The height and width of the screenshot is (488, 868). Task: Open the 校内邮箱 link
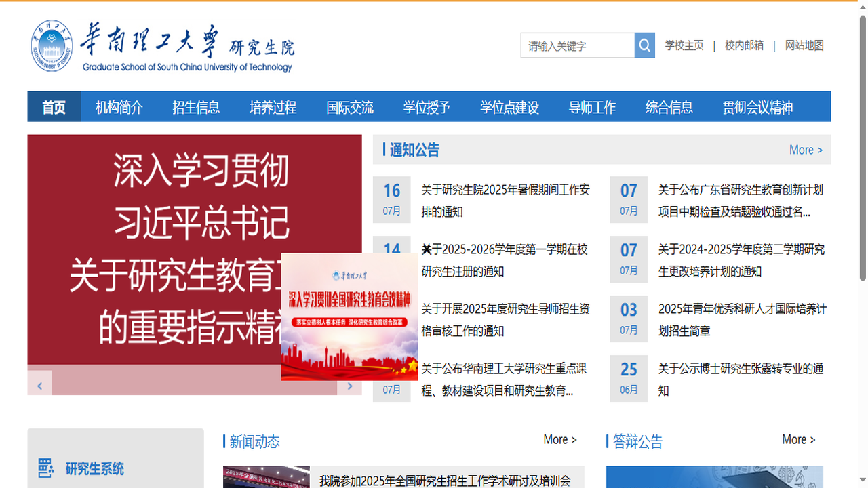[743, 45]
